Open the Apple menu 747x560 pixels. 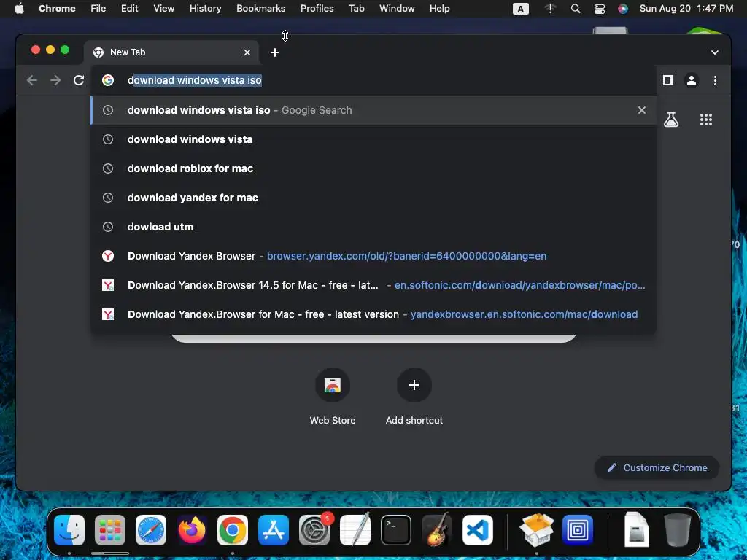pyautogui.click(x=19, y=9)
